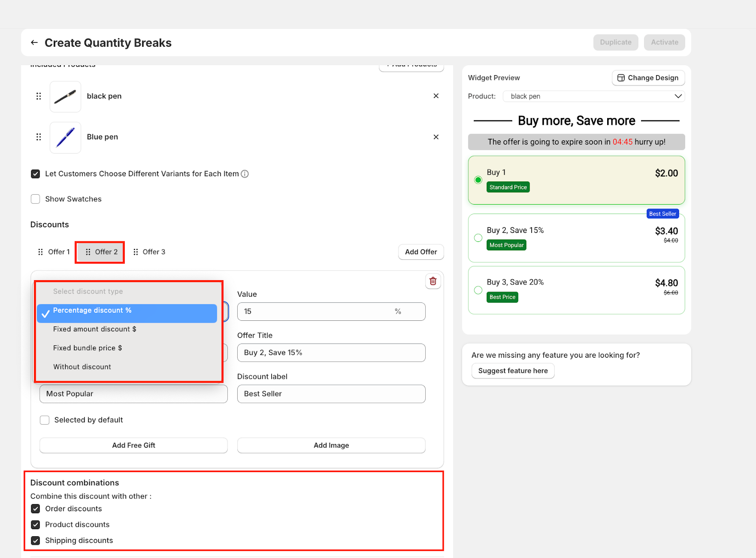Enable the Show Swatches checkbox
This screenshot has height=558, width=756.
tap(35, 199)
